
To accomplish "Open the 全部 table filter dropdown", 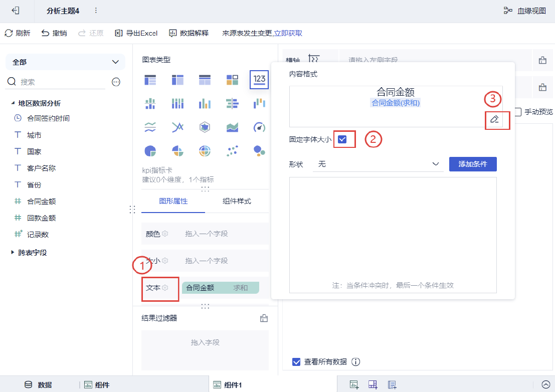I will click(x=66, y=62).
